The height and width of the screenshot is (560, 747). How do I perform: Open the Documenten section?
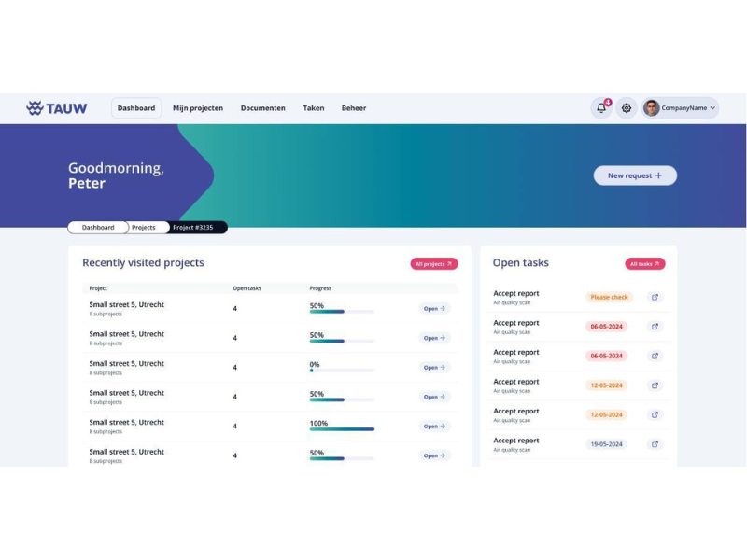(262, 107)
